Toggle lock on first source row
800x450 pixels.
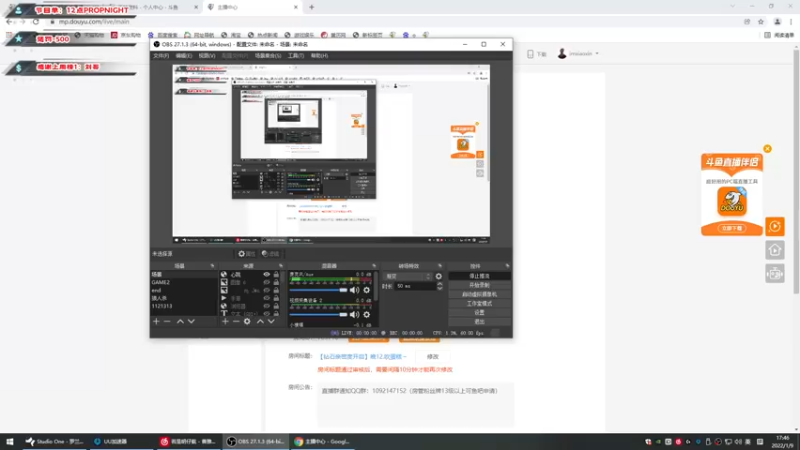tap(276, 274)
